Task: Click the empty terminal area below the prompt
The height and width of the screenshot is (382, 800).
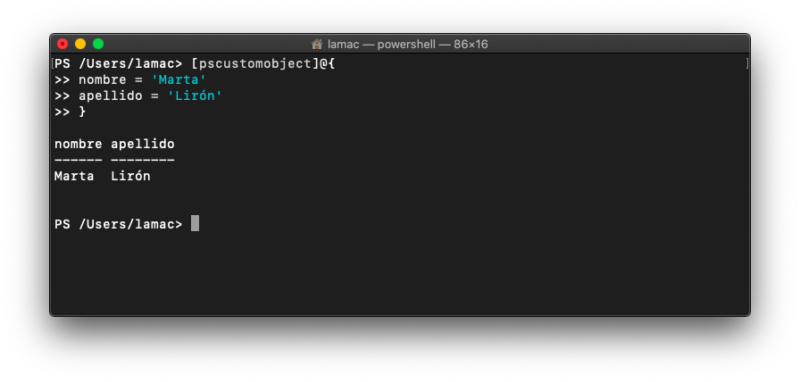Action: [399, 273]
